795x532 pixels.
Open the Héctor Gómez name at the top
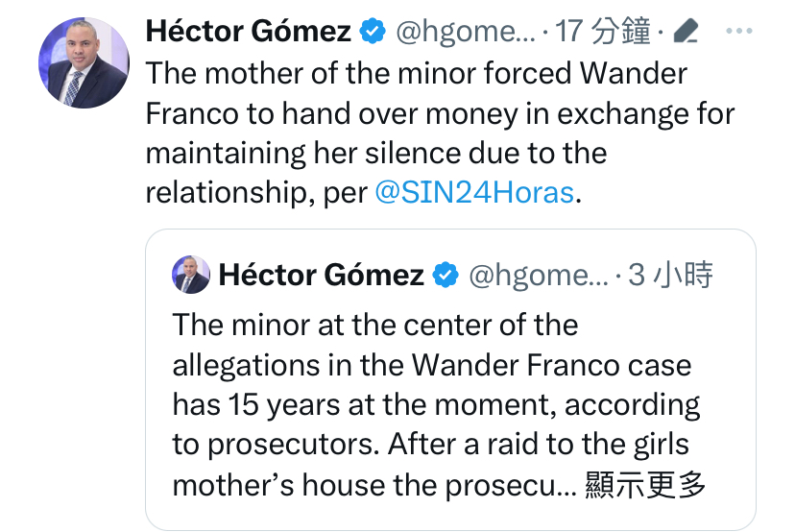pyautogui.click(x=248, y=32)
